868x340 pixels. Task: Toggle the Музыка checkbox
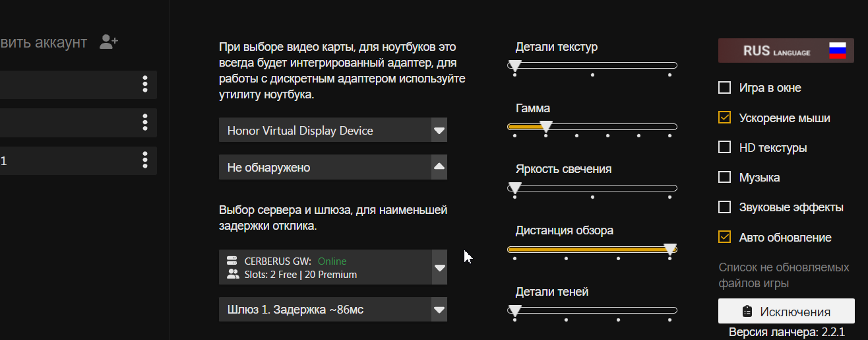pos(724,177)
